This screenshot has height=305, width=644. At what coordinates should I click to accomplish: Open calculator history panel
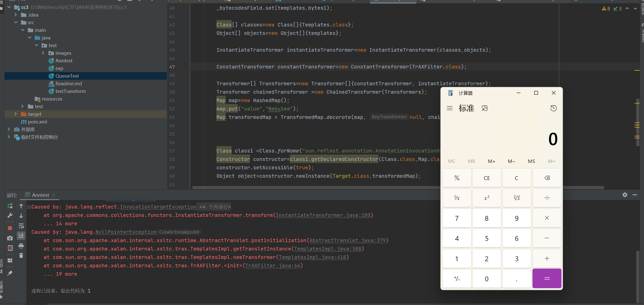pyautogui.click(x=553, y=108)
